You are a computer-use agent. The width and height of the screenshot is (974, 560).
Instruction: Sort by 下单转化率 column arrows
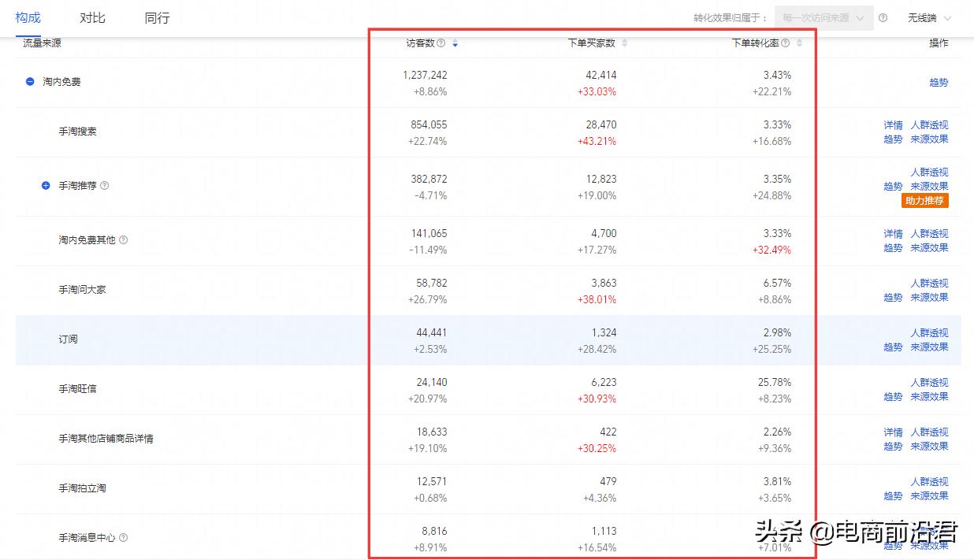799,43
